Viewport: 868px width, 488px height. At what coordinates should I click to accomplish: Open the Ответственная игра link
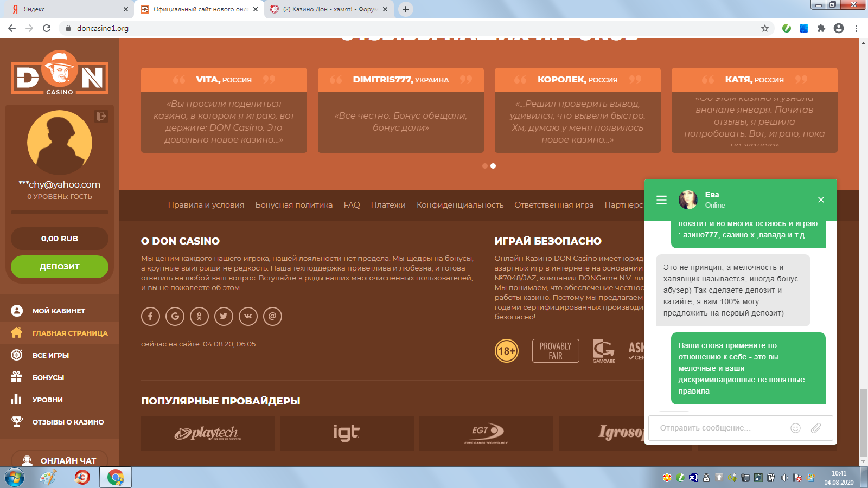coord(554,205)
